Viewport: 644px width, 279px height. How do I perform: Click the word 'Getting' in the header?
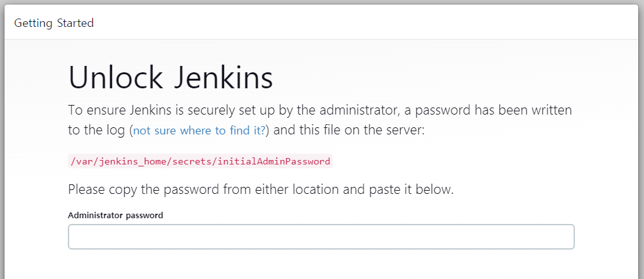coord(33,24)
